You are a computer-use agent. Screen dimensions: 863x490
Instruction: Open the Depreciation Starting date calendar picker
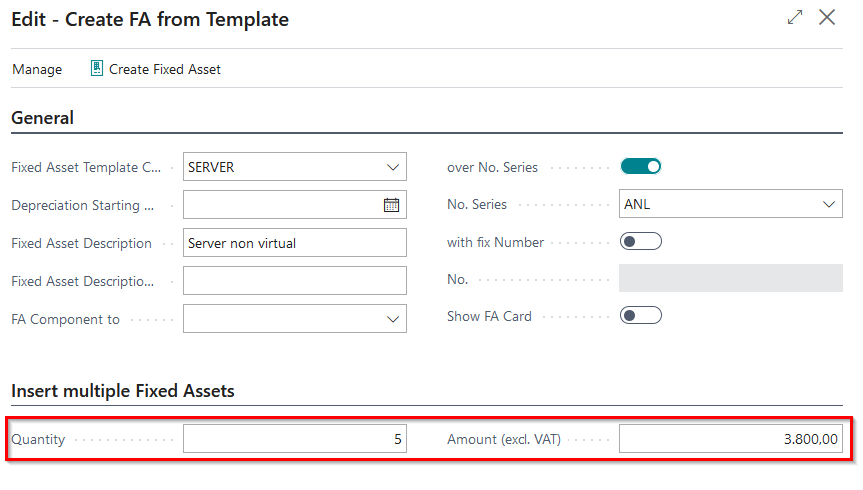pos(391,205)
